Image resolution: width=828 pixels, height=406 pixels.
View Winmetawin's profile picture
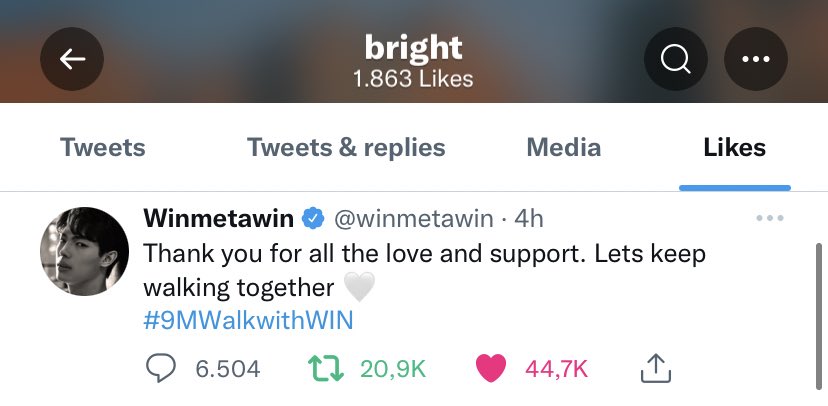[84, 251]
